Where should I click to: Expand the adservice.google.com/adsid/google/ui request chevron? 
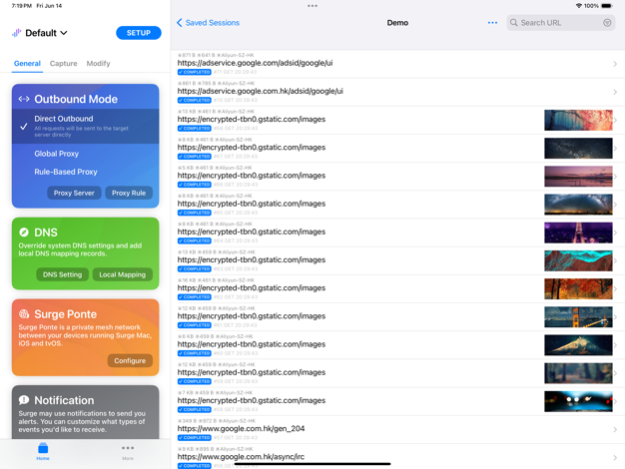614,64
